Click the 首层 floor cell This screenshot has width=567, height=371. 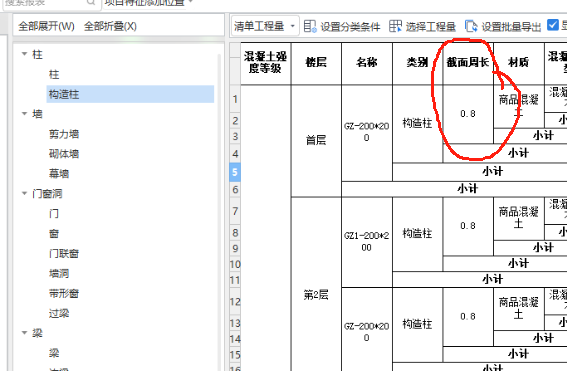[x=316, y=141]
